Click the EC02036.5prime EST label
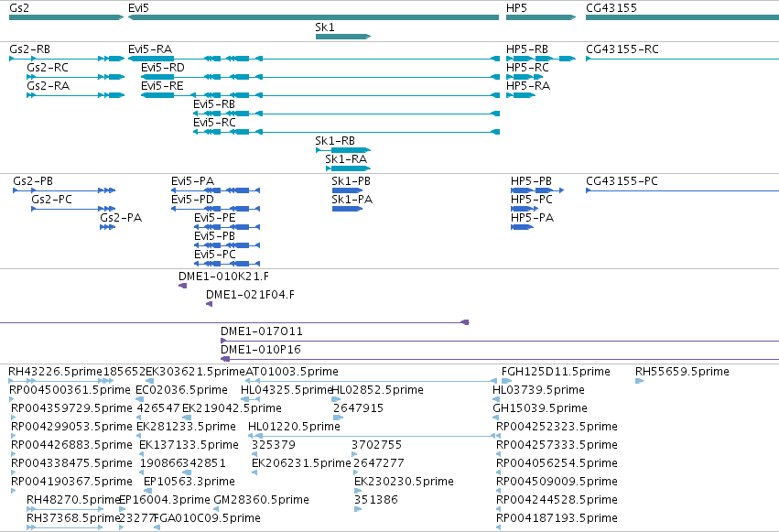The width and height of the screenshot is (779, 532). point(182,391)
